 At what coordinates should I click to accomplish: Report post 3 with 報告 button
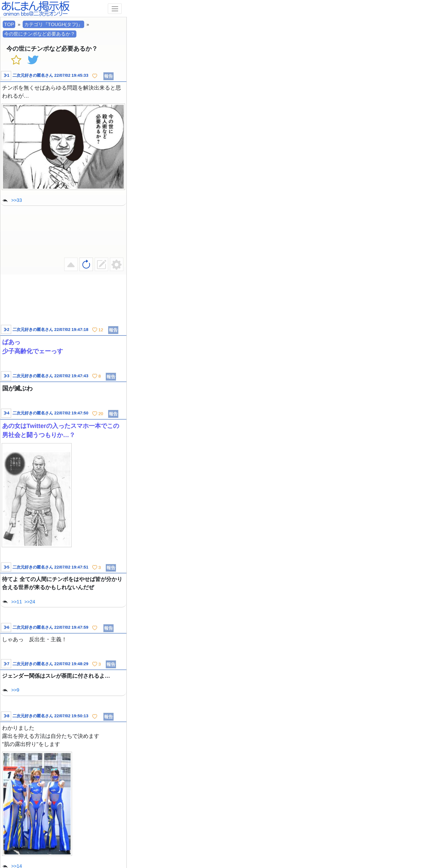pos(111,377)
